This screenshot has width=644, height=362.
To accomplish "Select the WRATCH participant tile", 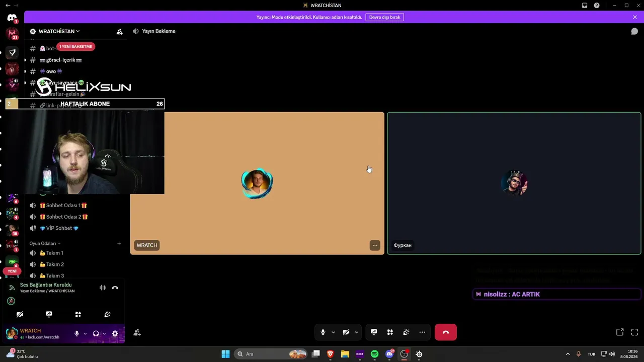I will tap(257, 184).
